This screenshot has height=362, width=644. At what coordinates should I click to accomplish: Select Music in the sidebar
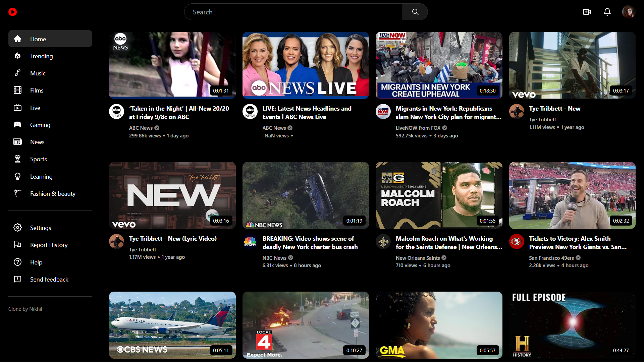(x=38, y=73)
